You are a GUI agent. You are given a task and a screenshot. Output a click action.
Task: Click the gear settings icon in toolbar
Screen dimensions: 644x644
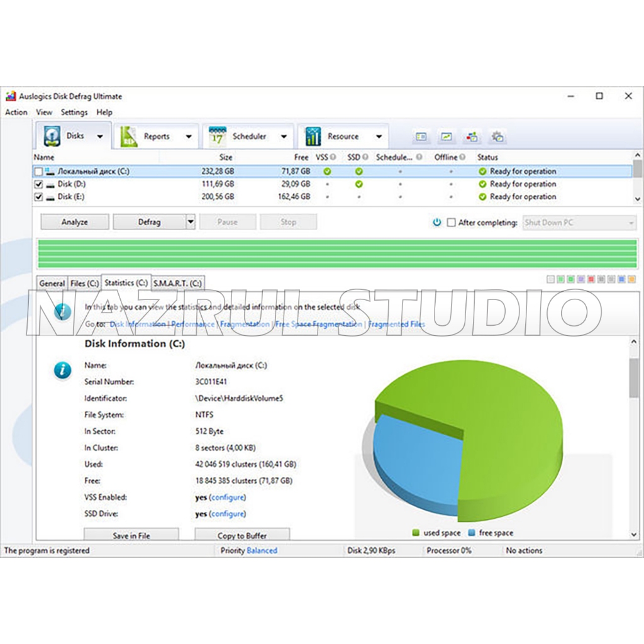pos(497,136)
